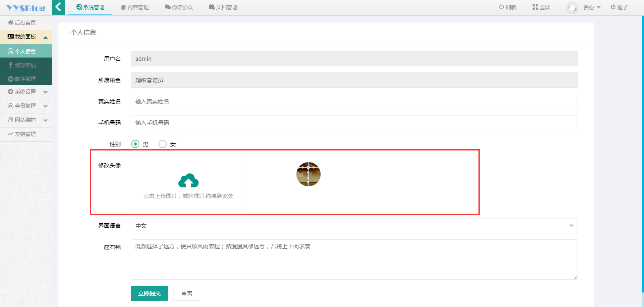Open the 贤心 user dropdown
Screen dimensions: 644x307
coord(592,7)
